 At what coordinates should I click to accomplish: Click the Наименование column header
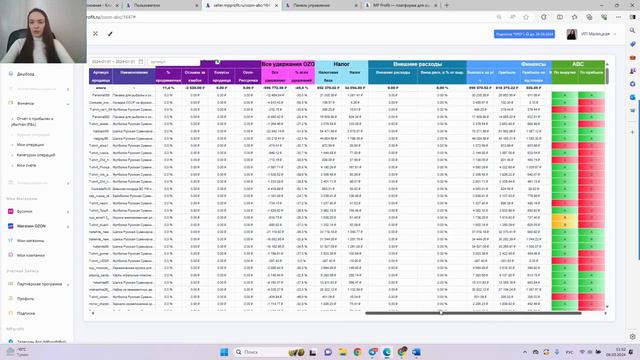click(x=134, y=76)
